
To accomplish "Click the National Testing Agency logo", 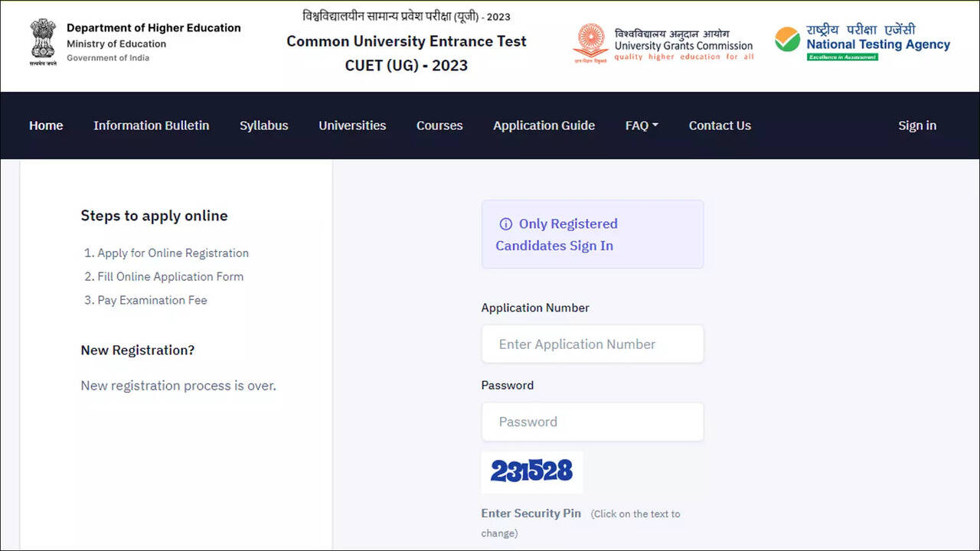I will tap(862, 43).
